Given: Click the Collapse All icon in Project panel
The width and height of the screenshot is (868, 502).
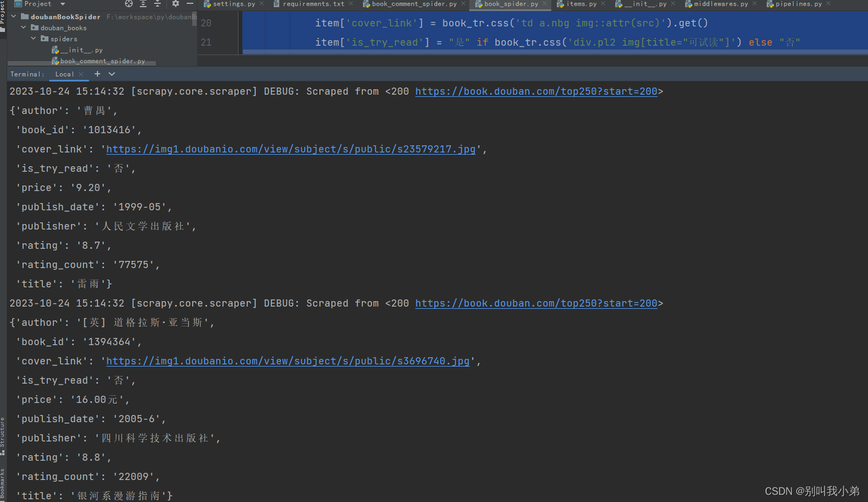Looking at the screenshot, I should click(x=158, y=3).
